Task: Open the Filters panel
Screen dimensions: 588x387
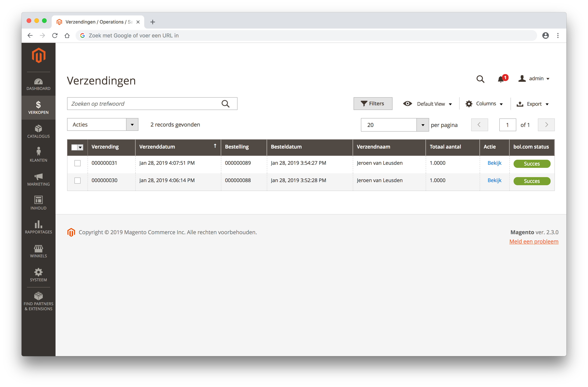Action: [373, 104]
